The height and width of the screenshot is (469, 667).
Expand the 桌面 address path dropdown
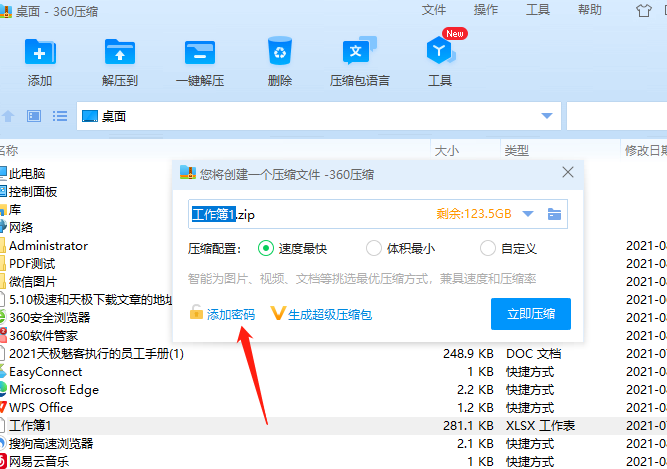click(x=546, y=116)
